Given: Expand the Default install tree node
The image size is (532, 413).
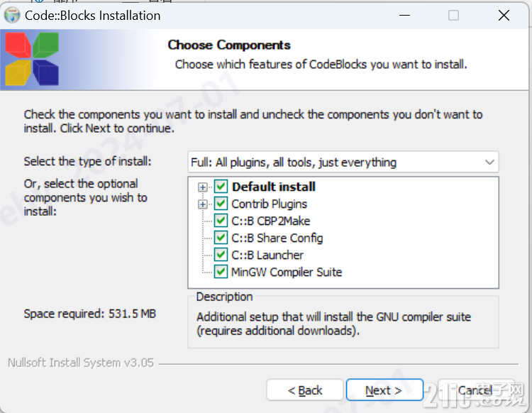Looking at the screenshot, I should 203,187.
